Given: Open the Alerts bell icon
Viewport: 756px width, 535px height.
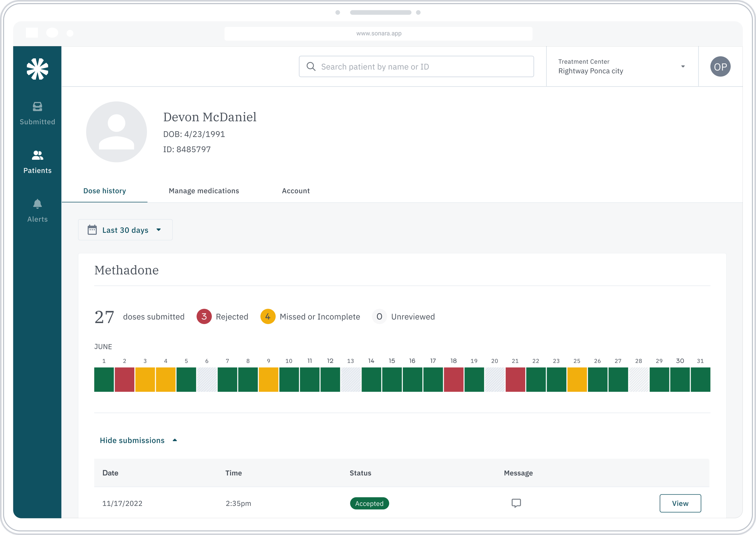Looking at the screenshot, I should coord(37,204).
